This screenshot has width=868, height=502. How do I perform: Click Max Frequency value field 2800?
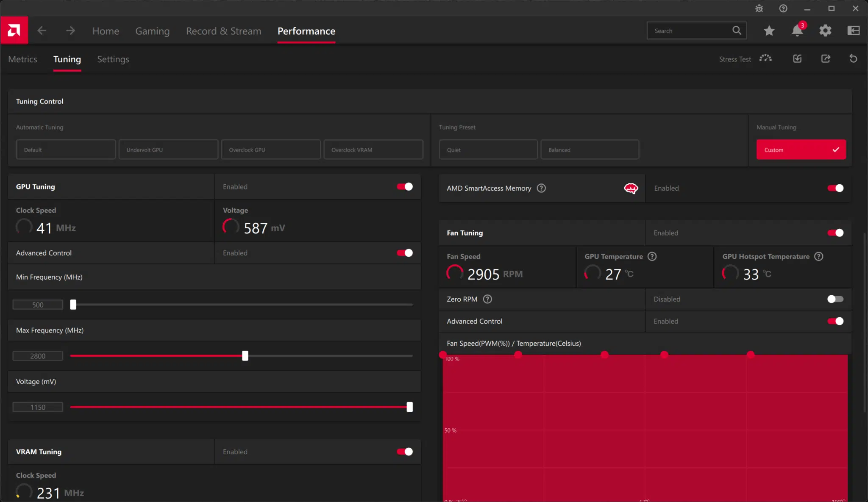click(x=38, y=356)
